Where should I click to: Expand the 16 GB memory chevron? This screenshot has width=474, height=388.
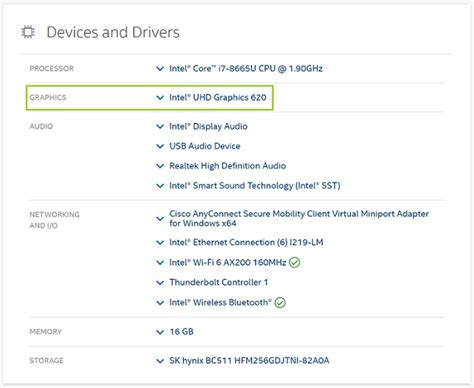point(160,332)
